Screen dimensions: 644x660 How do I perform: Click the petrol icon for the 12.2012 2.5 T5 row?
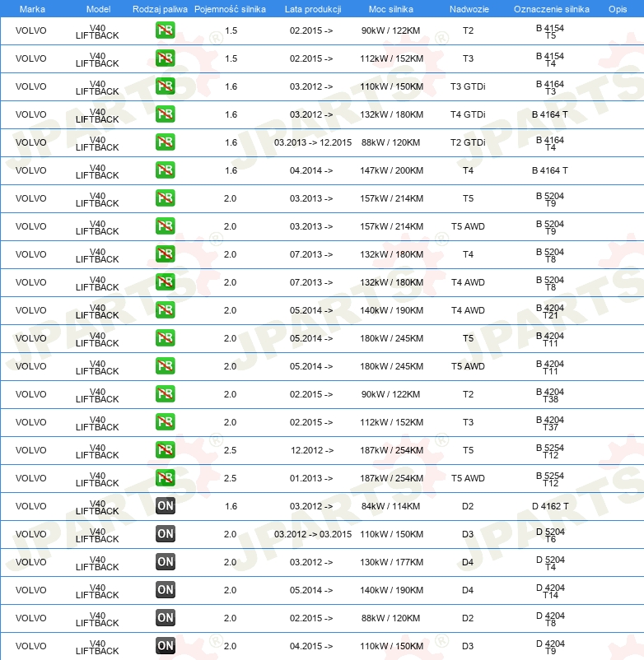(x=165, y=450)
